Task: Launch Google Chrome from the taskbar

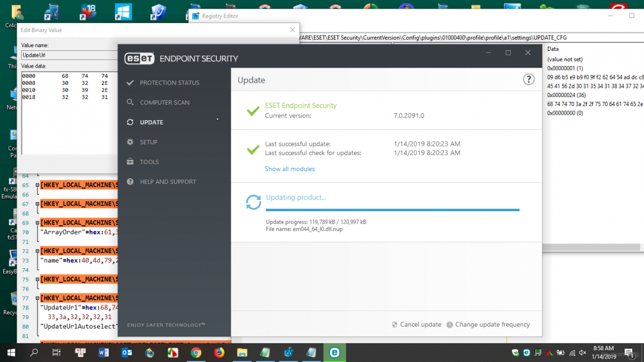Action: click(196, 352)
